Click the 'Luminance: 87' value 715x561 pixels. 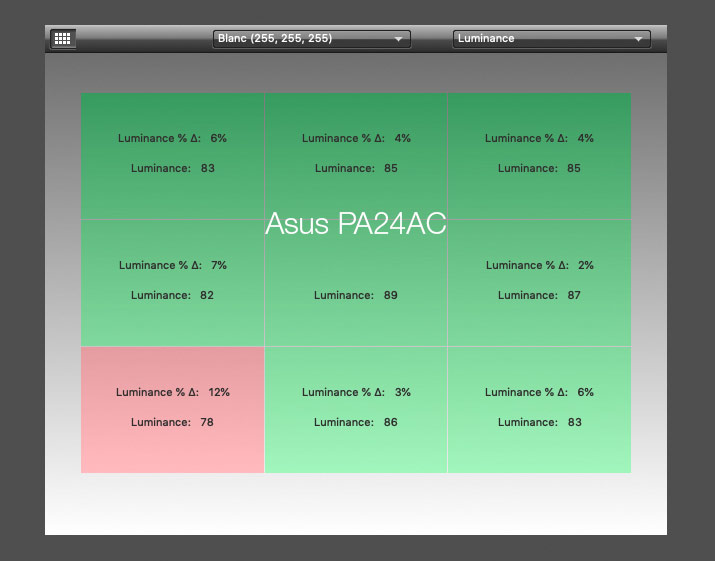pyautogui.click(x=539, y=295)
